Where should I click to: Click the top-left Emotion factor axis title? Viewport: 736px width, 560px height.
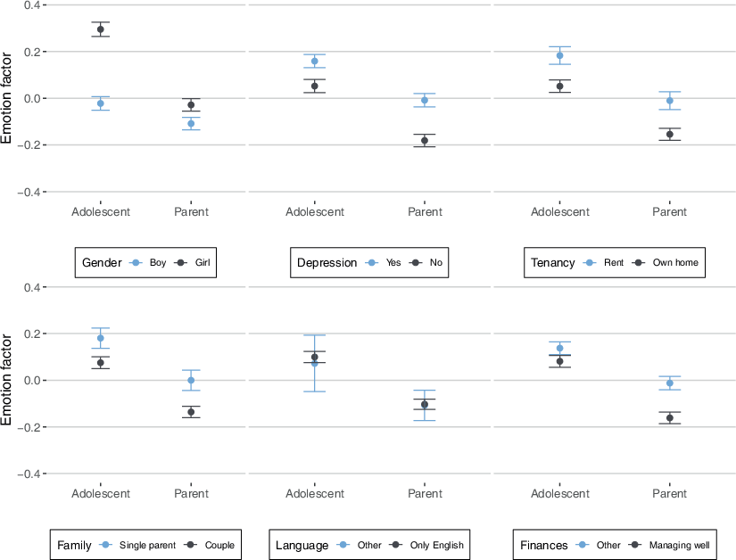pos(8,98)
